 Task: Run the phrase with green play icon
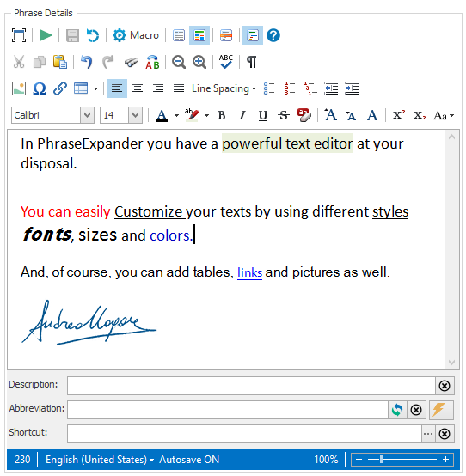(46, 35)
